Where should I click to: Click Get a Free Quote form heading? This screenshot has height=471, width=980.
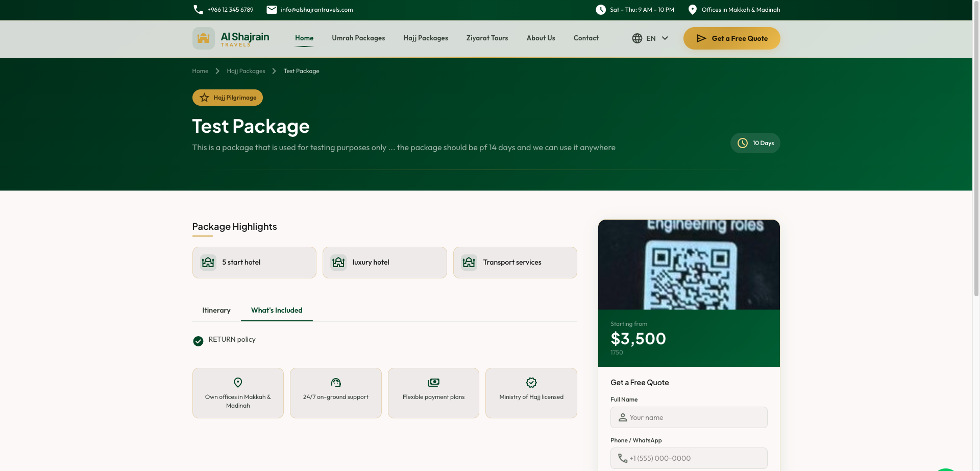pos(640,383)
